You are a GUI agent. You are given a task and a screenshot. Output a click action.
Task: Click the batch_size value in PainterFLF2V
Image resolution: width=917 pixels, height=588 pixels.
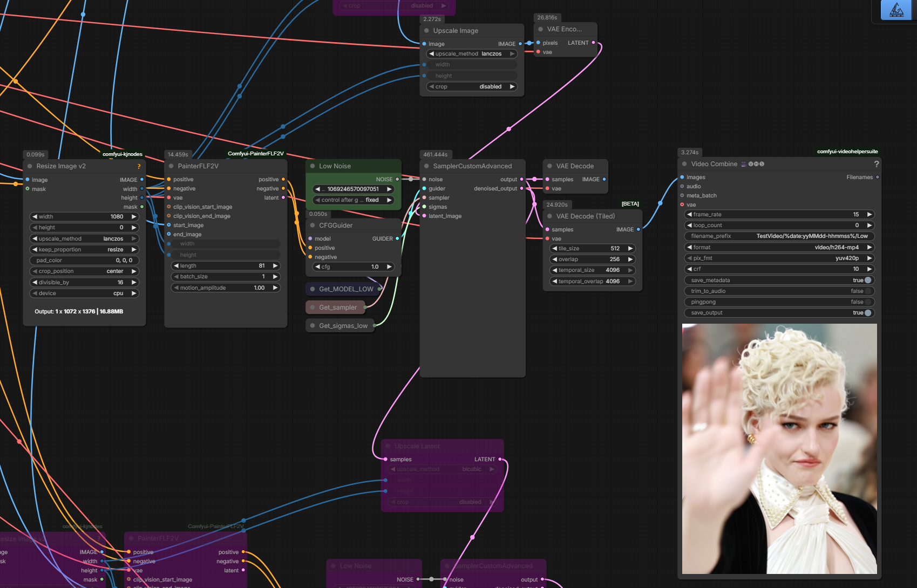[x=226, y=277]
